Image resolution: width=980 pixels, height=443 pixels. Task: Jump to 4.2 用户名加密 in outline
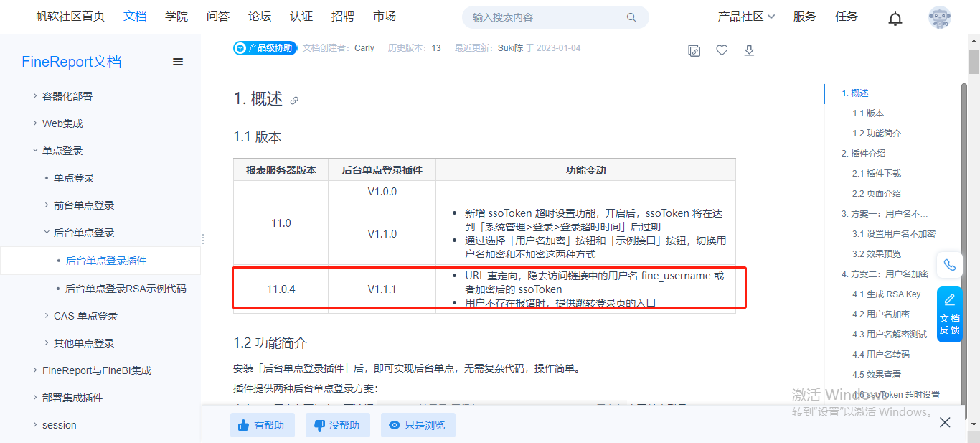[x=881, y=314]
